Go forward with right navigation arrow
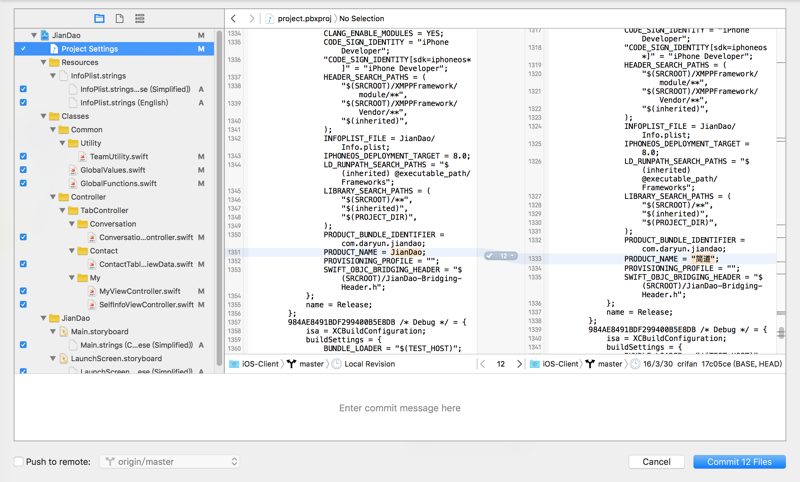This screenshot has height=482, width=800. [x=252, y=18]
